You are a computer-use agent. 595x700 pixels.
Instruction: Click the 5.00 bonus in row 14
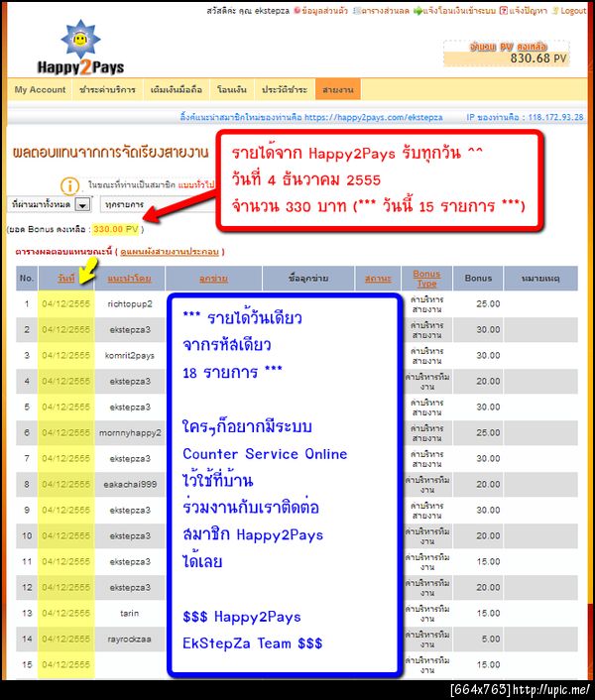(x=491, y=639)
